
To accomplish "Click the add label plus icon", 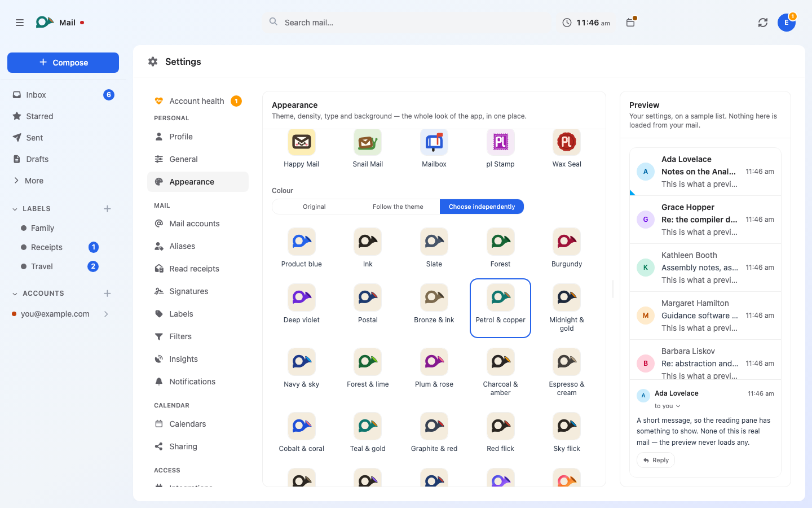I will pos(107,209).
